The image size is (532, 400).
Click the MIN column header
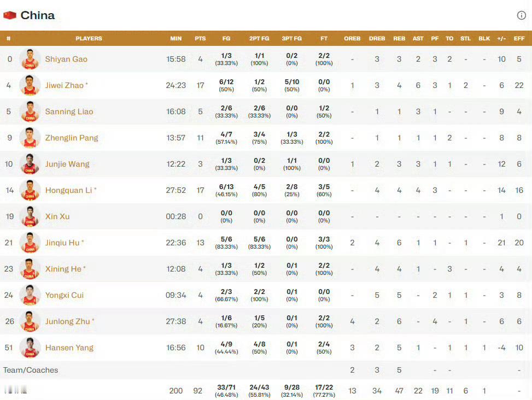pos(176,39)
